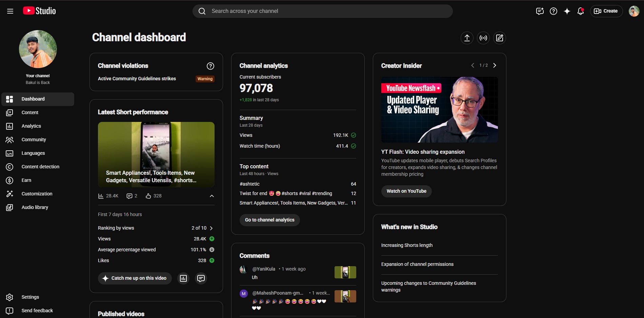Click the sparkle Ask Studio icon in header
The width and height of the screenshot is (644, 318).
(567, 11)
